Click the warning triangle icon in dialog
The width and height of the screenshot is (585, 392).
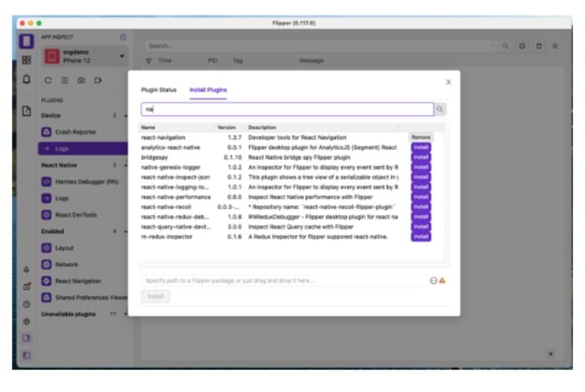point(443,280)
